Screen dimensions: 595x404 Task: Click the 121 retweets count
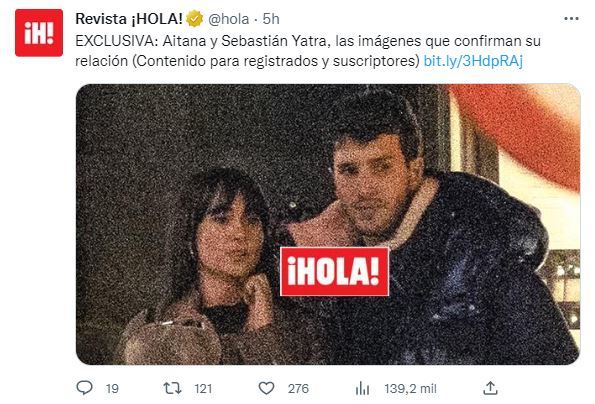click(x=203, y=388)
